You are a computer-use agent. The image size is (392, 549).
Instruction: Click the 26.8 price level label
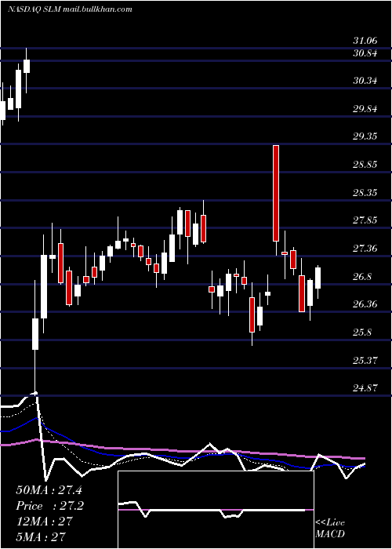(362, 277)
